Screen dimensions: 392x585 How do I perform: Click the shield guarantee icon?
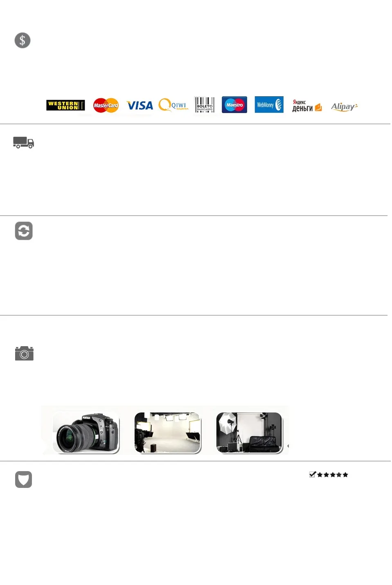point(23,480)
